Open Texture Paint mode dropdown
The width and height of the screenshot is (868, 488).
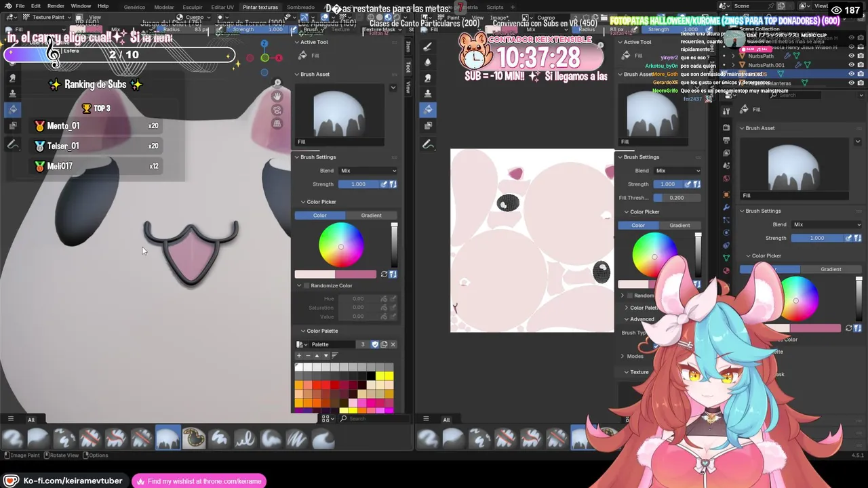tap(46, 17)
